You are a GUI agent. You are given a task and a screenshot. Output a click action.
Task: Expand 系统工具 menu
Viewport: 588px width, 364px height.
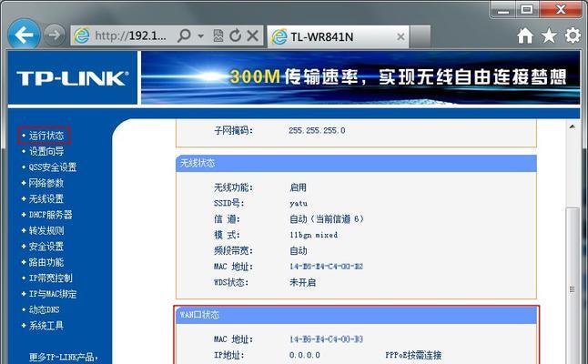tap(46, 326)
